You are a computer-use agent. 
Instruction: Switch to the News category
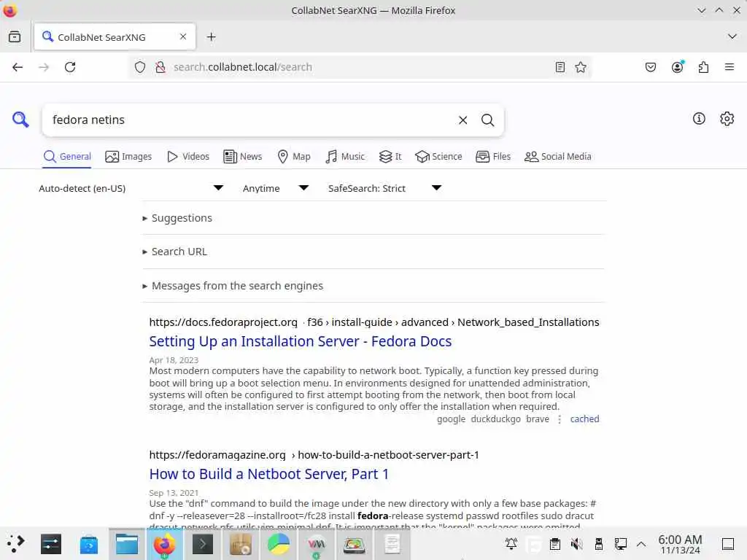point(242,157)
